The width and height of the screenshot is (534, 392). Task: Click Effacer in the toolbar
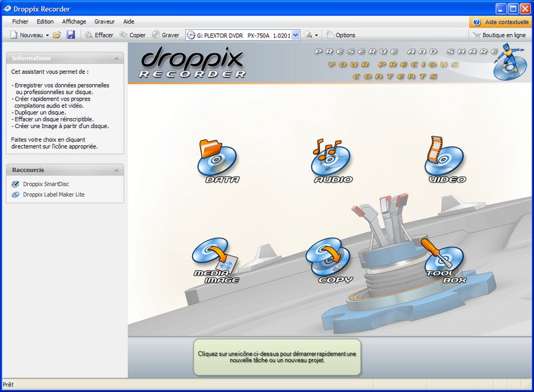point(99,35)
